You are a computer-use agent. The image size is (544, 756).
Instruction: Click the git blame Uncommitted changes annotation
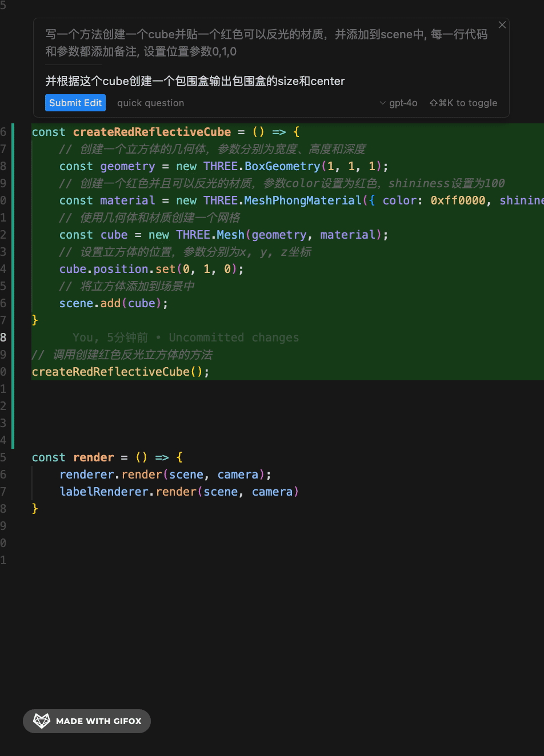pos(186,337)
